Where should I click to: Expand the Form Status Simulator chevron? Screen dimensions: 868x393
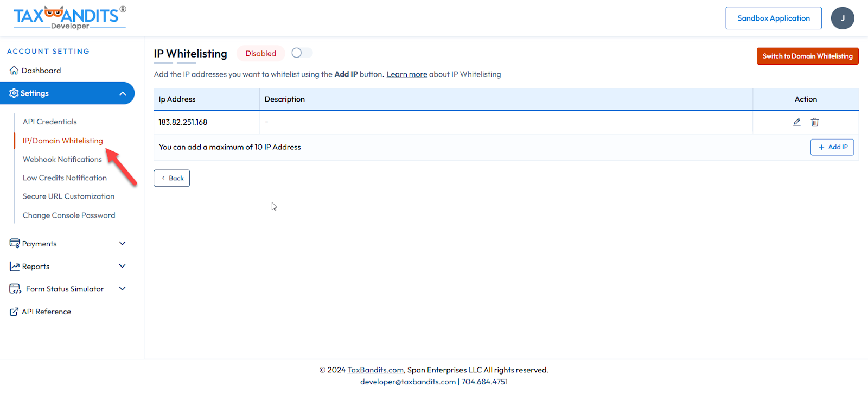coord(122,289)
